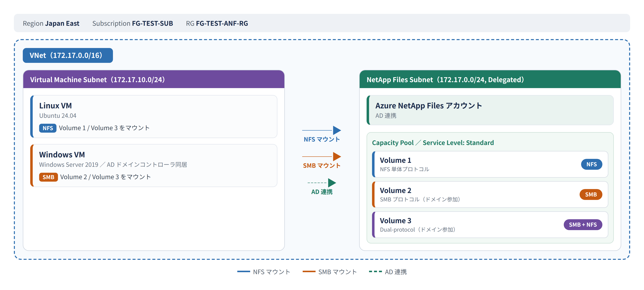The width and height of the screenshot is (644, 290).
Task: Click the Windows Server 2019 description text
Action: click(113, 165)
